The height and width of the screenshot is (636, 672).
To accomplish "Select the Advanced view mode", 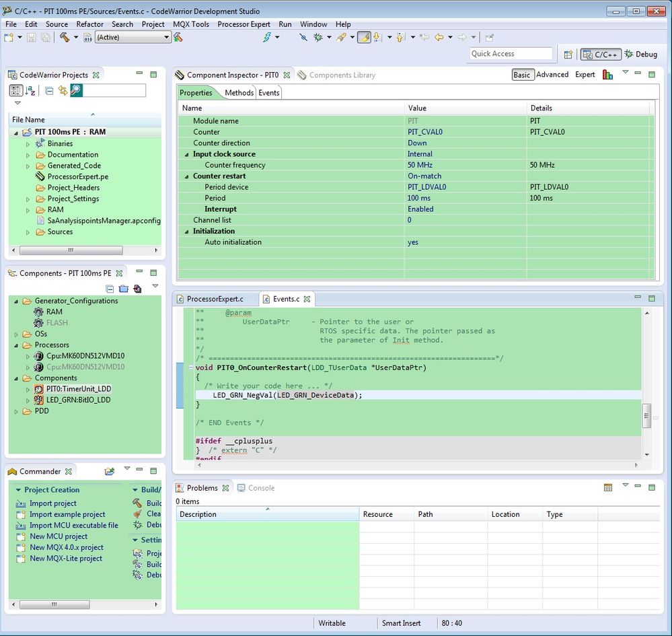I will [552, 75].
